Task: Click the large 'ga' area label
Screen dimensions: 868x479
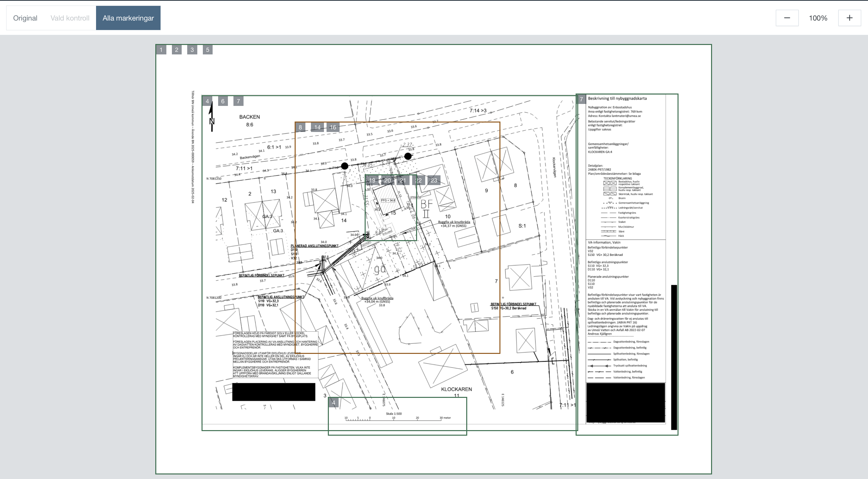Action: [x=380, y=269]
